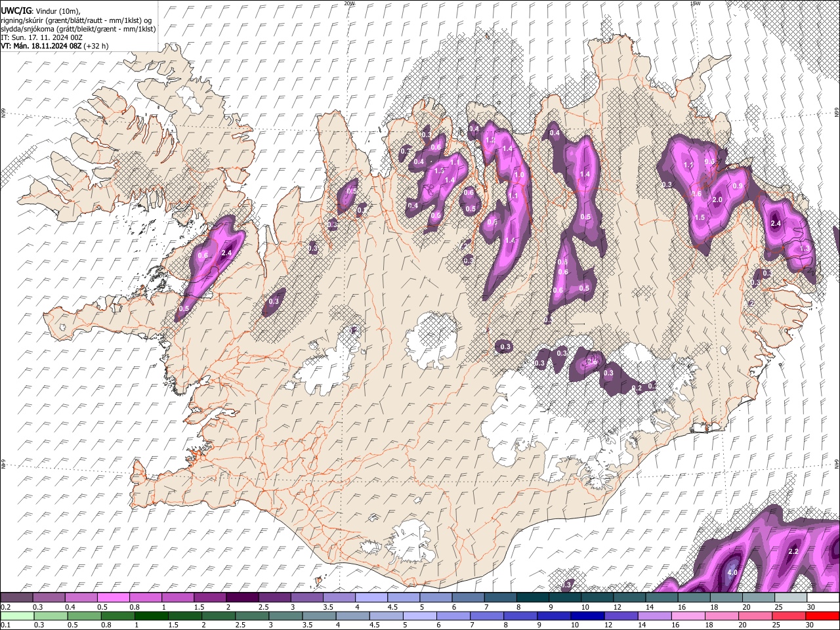Select upper legend swatch labeled 8 (dark teal)
The image size is (840, 630).
[x=532, y=597]
